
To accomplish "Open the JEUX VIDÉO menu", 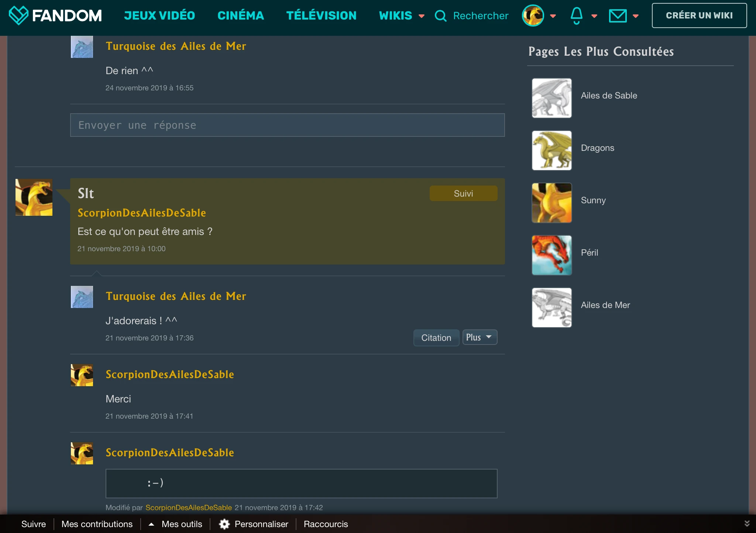I will click(159, 15).
